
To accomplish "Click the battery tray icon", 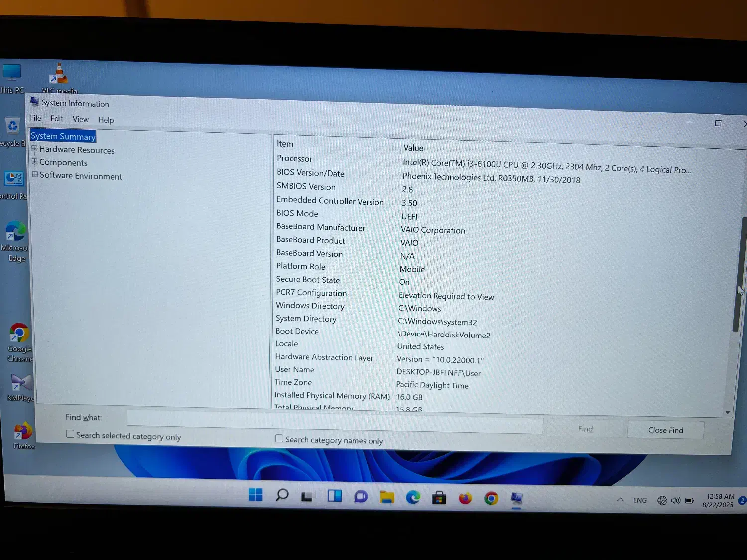I will [689, 501].
